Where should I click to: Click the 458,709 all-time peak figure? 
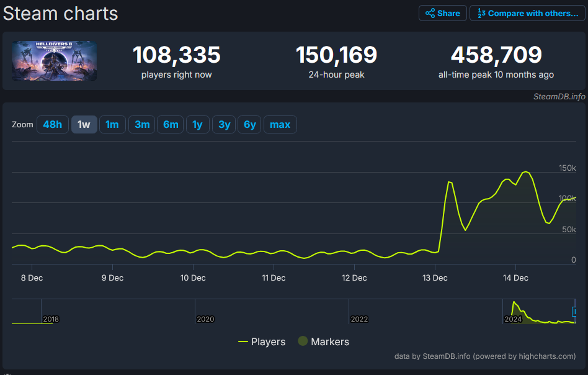click(x=496, y=55)
